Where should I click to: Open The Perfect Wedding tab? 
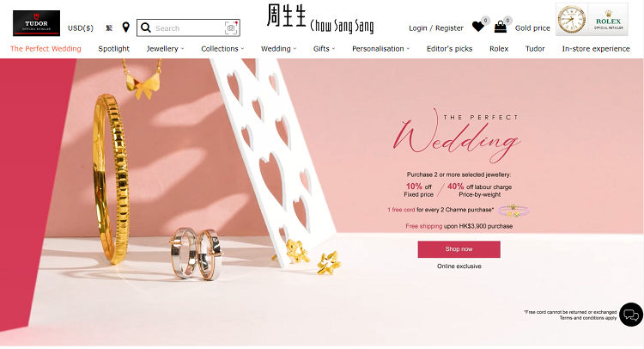[x=46, y=48]
